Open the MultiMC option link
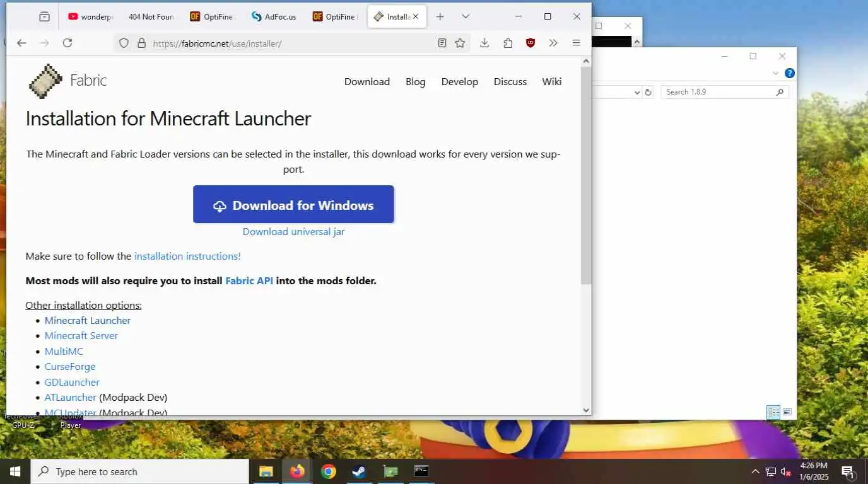The height and width of the screenshot is (484, 868). click(x=64, y=351)
